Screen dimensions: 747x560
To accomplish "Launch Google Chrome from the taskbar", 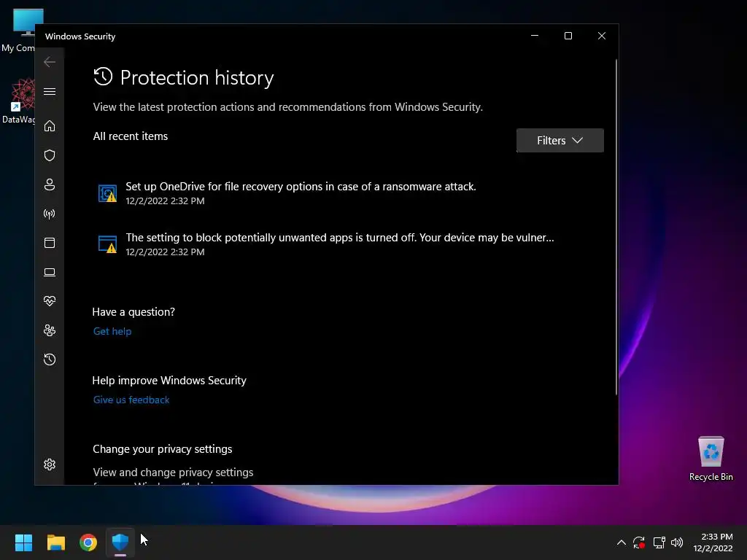I will point(88,542).
